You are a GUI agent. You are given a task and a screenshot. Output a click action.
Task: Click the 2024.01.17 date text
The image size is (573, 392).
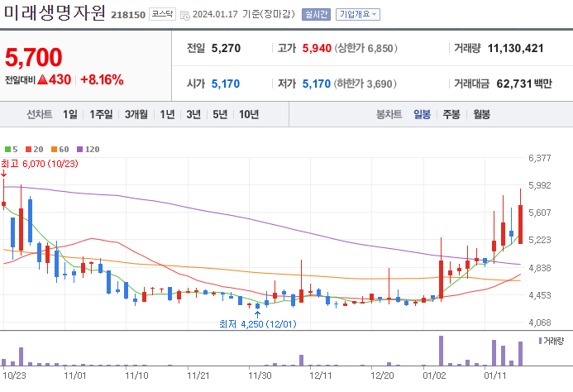tap(215, 14)
